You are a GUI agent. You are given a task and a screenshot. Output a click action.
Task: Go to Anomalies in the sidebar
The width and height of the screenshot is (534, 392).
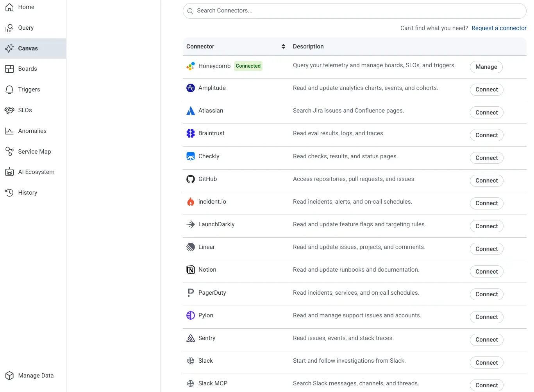coord(33,131)
